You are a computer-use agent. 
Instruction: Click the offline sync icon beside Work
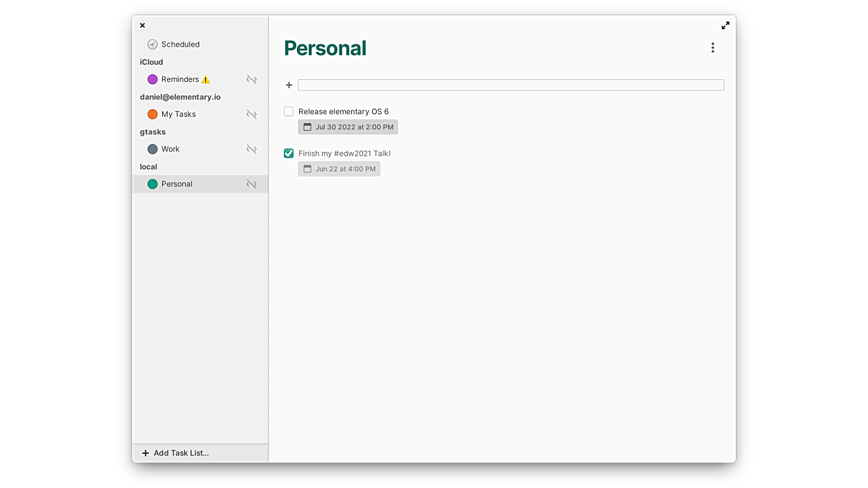pos(252,149)
